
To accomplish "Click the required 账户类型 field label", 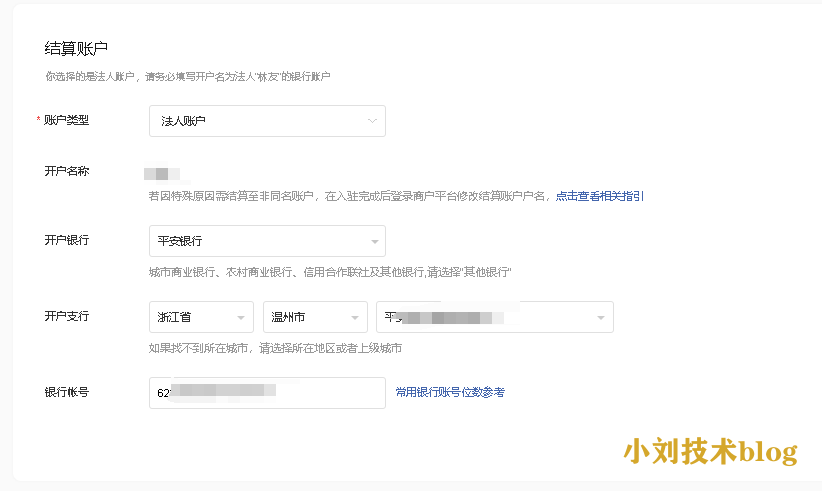I will coord(66,120).
